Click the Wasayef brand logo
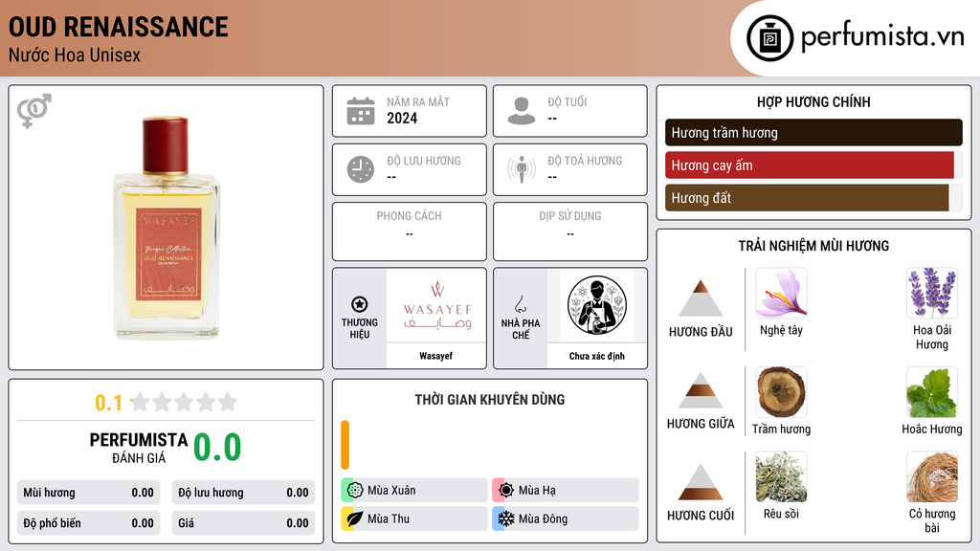Image resolution: width=980 pixels, height=551 pixels. pyautogui.click(x=436, y=305)
